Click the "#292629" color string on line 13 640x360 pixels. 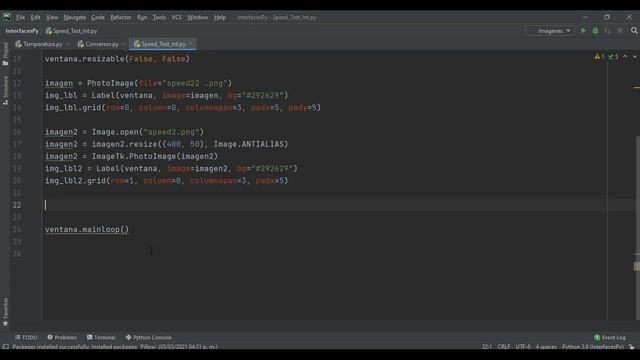coord(263,95)
